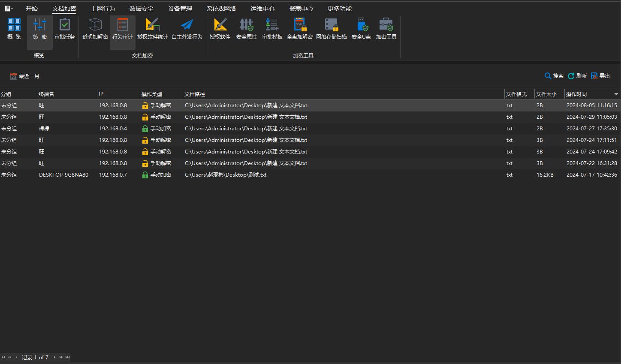621x364 pixels.
Task: Sort by 分组 column header
Action: (x=18, y=94)
